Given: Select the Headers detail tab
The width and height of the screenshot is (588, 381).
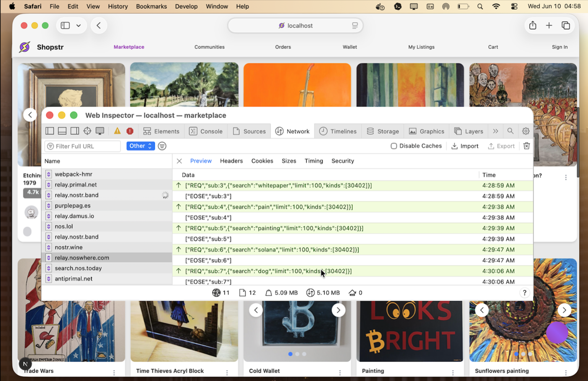Looking at the screenshot, I should 231,161.
